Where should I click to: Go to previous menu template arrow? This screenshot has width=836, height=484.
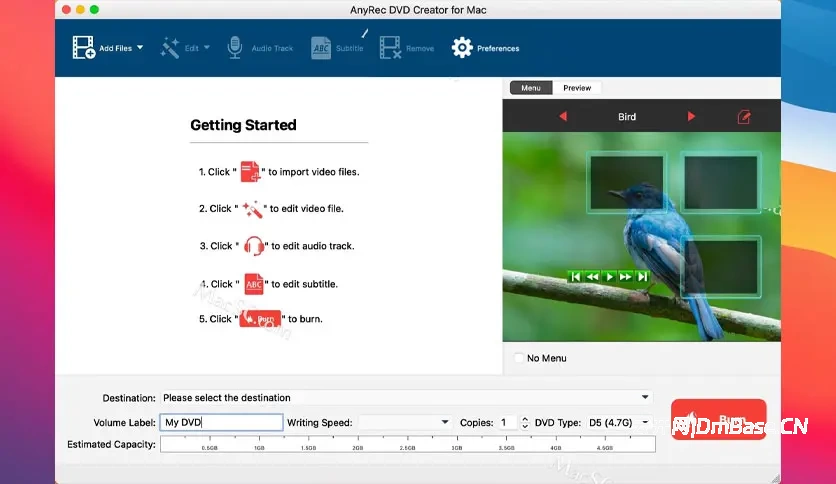pos(562,116)
